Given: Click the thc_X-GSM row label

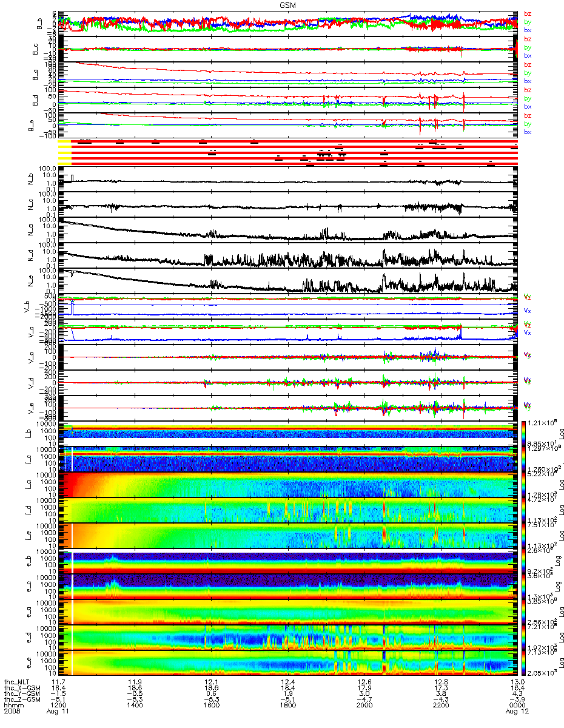Looking at the screenshot, I should coord(22,687).
